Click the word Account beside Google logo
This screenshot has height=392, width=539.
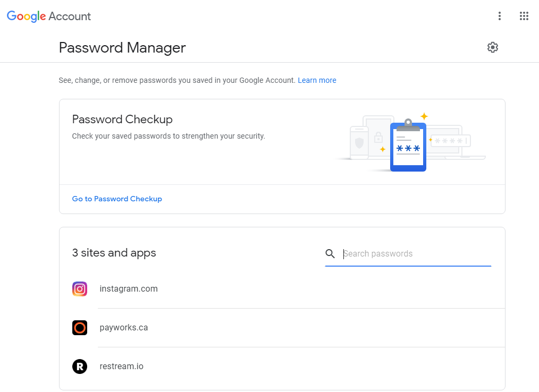(70, 16)
